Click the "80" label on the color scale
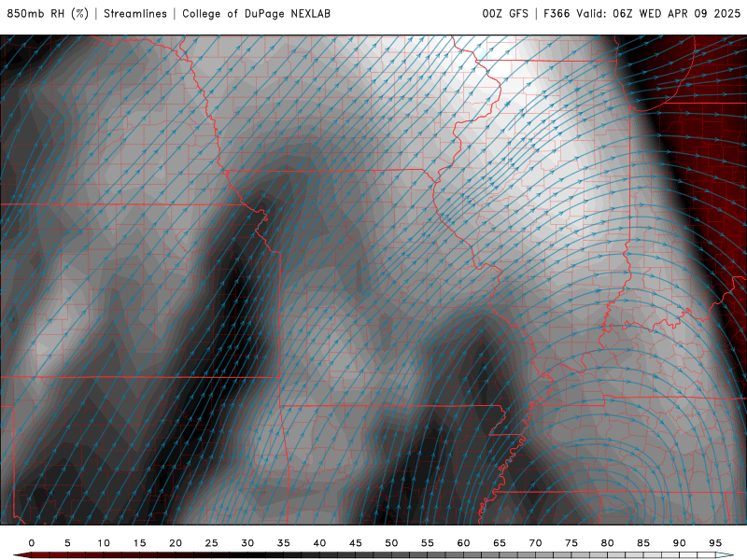The height and width of the screenshot is (560, 747). coord(607,543)
